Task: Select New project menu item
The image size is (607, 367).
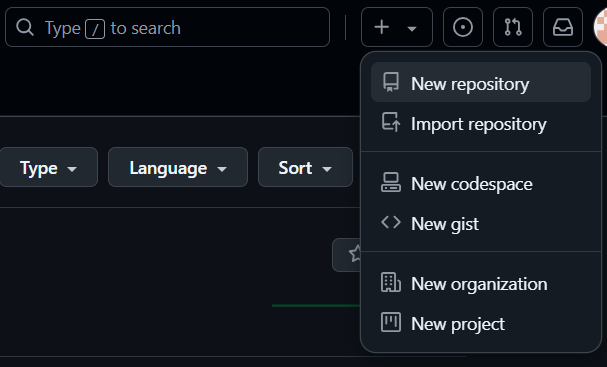Action: 481,323
